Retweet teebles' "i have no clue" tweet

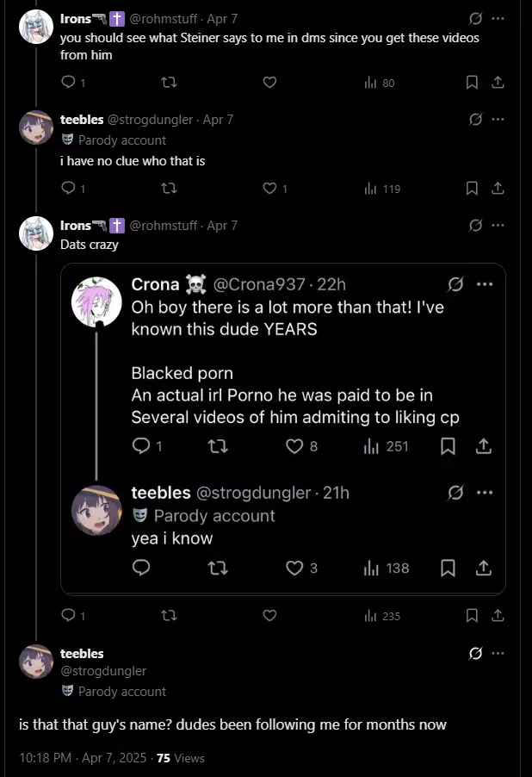click(170, 189)
